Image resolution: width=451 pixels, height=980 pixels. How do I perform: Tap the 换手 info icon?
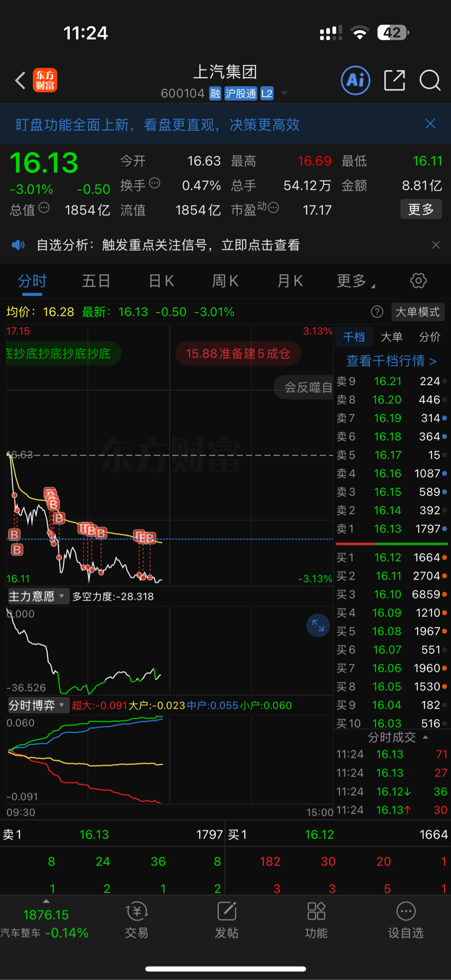coord(154,183)
